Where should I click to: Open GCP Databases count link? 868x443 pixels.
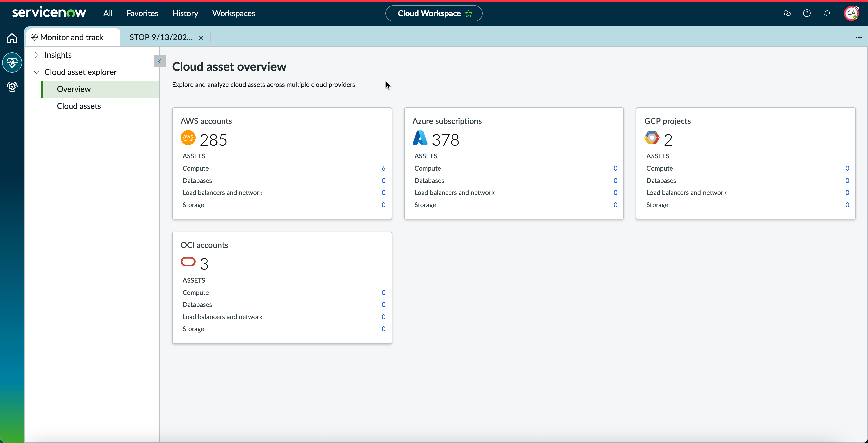coord(847,181)
